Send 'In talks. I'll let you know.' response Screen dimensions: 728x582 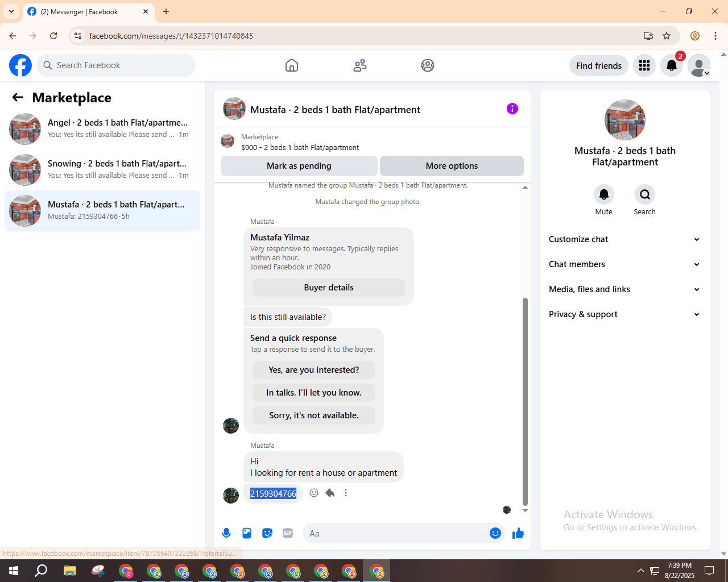pos(314,393)
